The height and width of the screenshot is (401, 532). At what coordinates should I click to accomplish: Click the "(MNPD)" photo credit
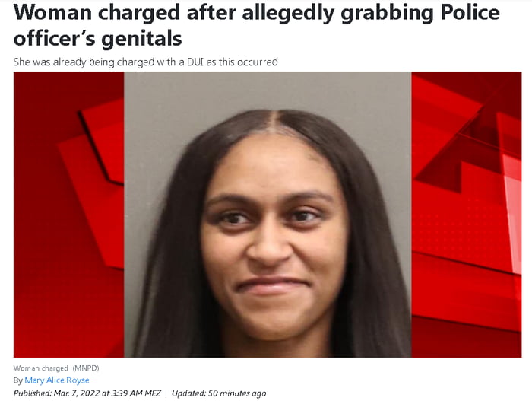point(85,368)
